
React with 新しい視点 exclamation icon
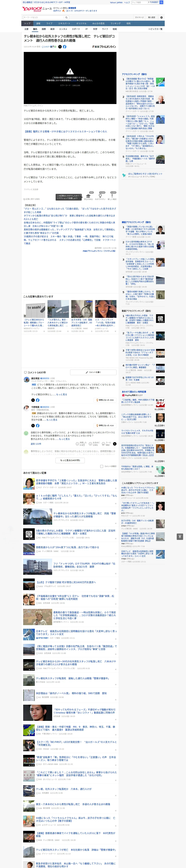tap(112, 196)
